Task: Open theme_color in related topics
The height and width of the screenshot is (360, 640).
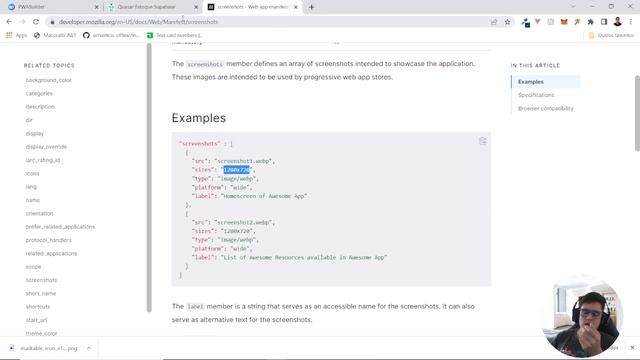Action: (x=42, y=333)
